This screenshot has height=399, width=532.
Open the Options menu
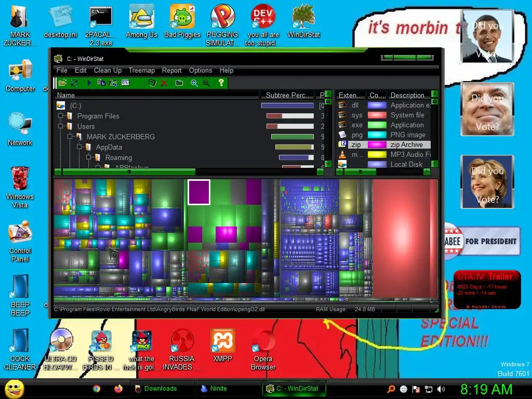[x=201, y=70]
